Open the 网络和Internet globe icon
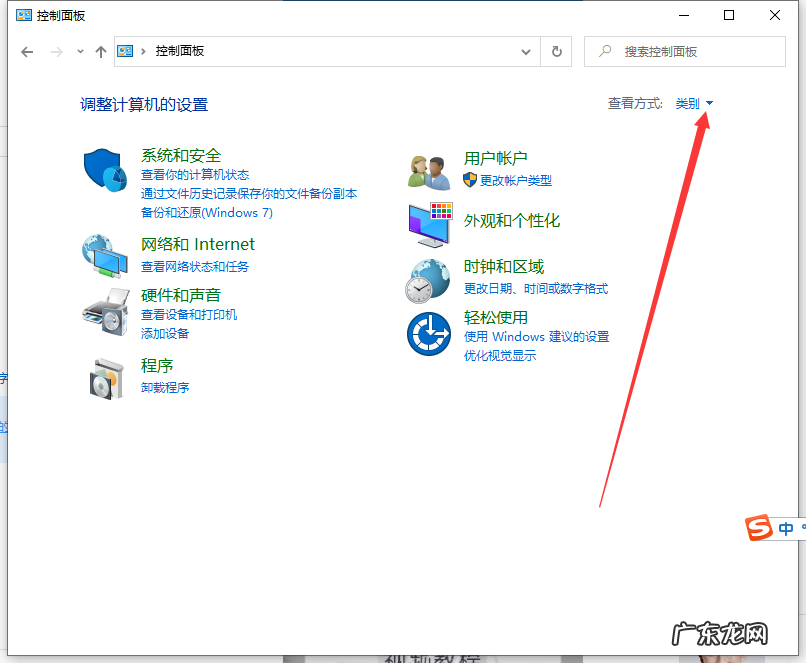 pos(105,255)
